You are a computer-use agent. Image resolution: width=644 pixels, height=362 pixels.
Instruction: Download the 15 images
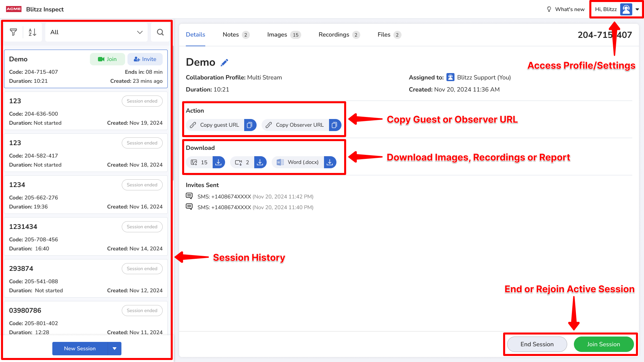click(218, 162)
